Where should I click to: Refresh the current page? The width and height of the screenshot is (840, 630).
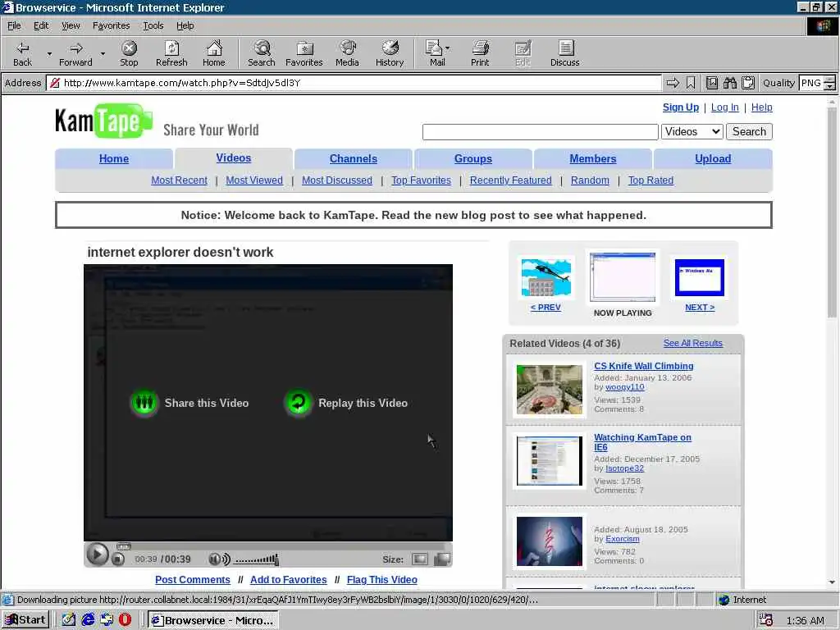(x=171, y=53)
